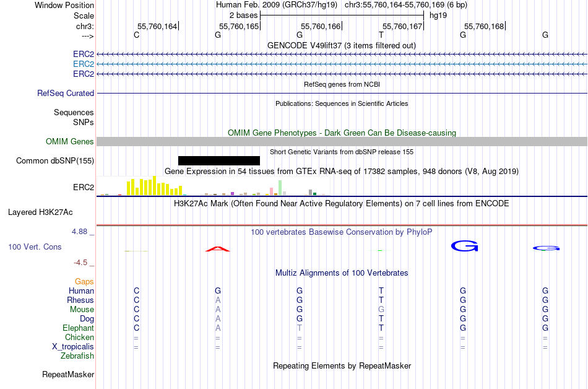This screenshot has height=389, width=588.
Task: Click Publications: Sequences in Scientific Articles title
Action: point(342,103)
